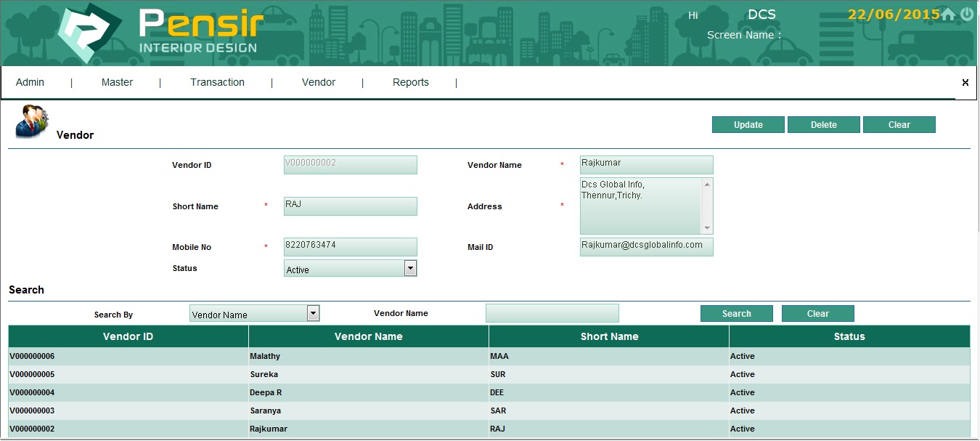The image size is (980, 441).
Task: Open the Reports menu
Action: pyautogui.click(x=410, y=83)
